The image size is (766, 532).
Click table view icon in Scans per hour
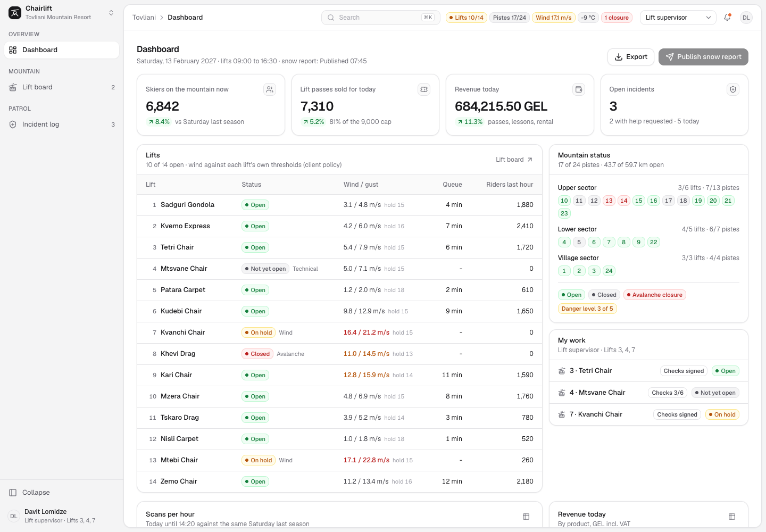(x=526, y=517)
